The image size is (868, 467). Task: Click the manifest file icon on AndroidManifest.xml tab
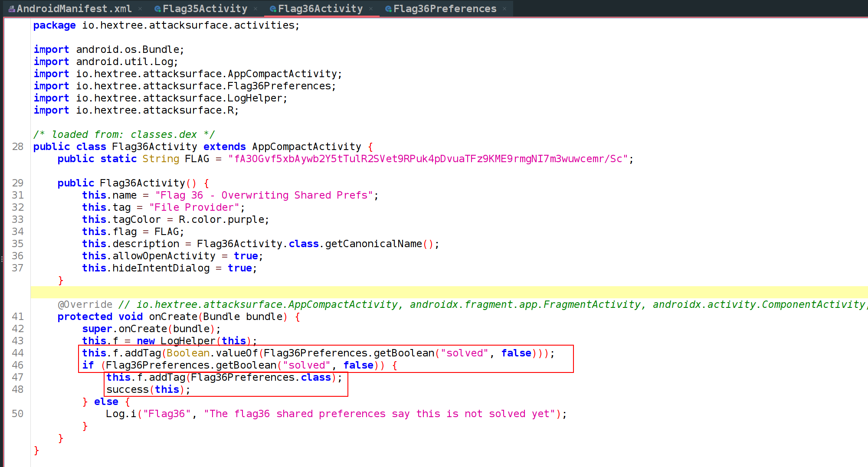point(12,9)
